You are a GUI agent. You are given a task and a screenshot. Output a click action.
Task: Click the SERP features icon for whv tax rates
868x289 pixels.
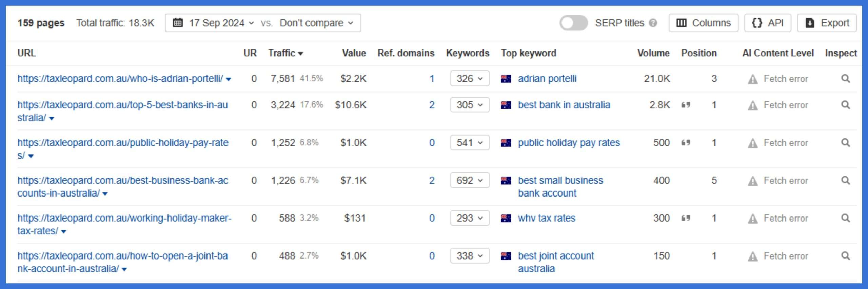pyautogui.click(x=686, y=218)
